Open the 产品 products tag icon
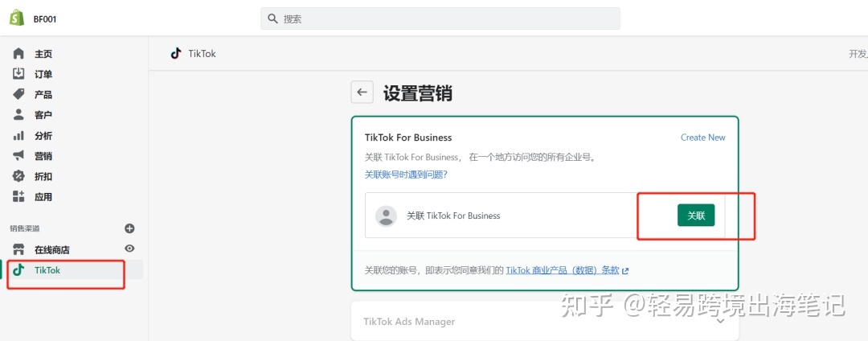The height and width of the screenshot is (341, 868). click(x=18, y=94)
